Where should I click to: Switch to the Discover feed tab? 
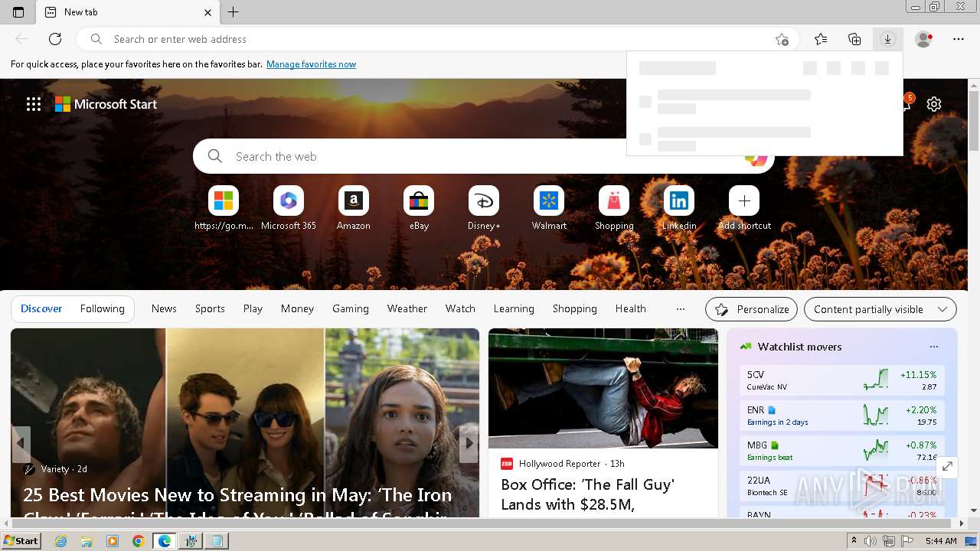click(41, 308)
